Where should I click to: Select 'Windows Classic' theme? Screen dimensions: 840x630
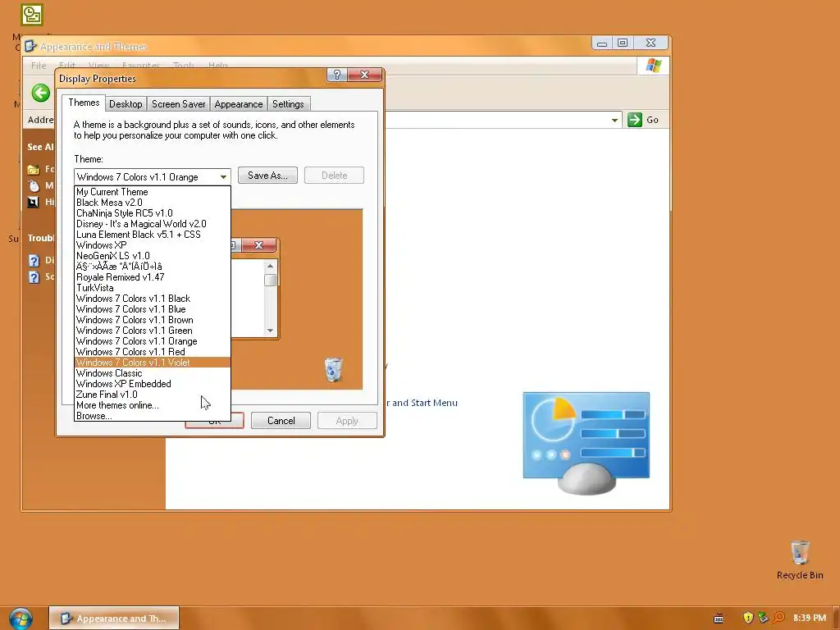click(152, 373)
